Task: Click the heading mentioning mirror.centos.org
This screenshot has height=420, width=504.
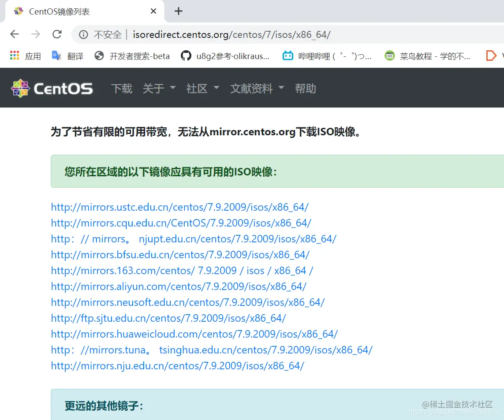Action: coord(206,132)
